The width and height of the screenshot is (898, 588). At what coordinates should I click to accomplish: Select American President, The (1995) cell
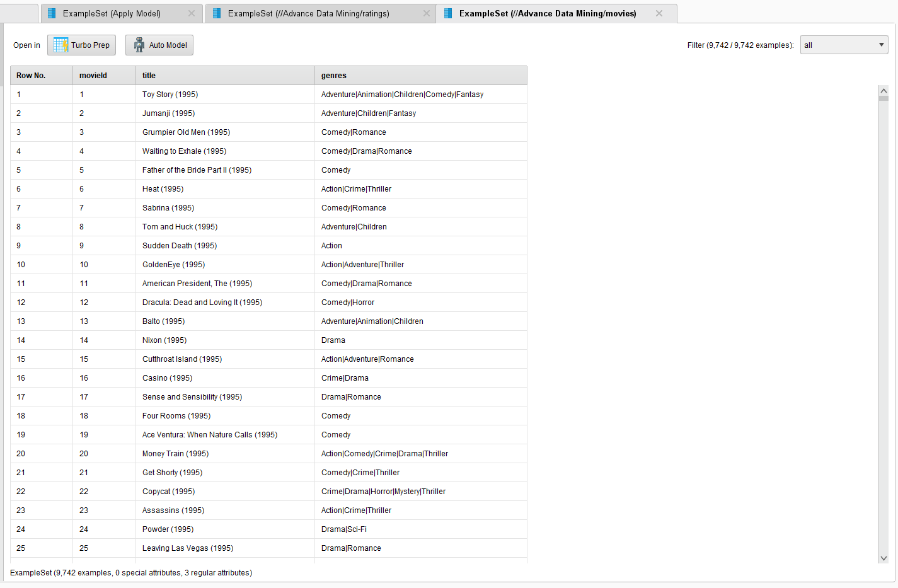tap(225, 284)
